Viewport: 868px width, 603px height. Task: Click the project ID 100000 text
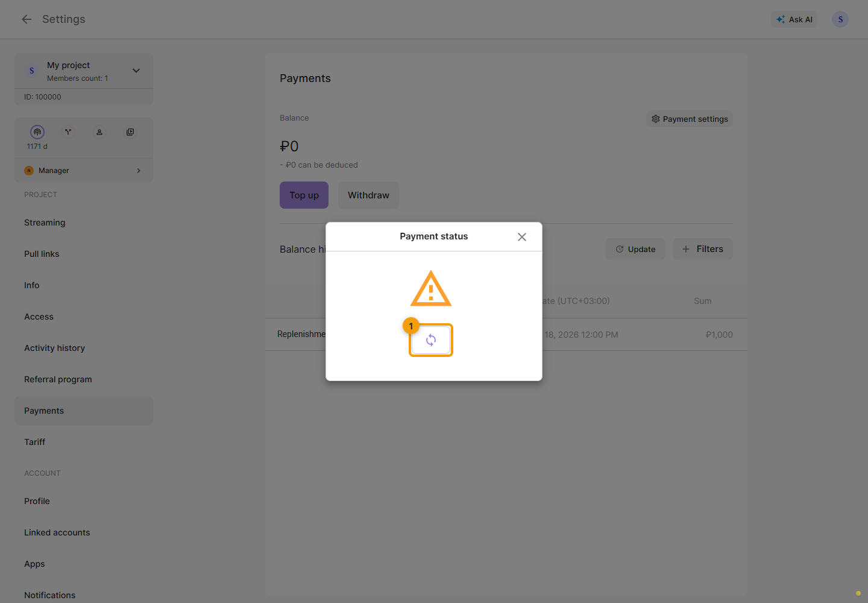click(x=43, y=97)
